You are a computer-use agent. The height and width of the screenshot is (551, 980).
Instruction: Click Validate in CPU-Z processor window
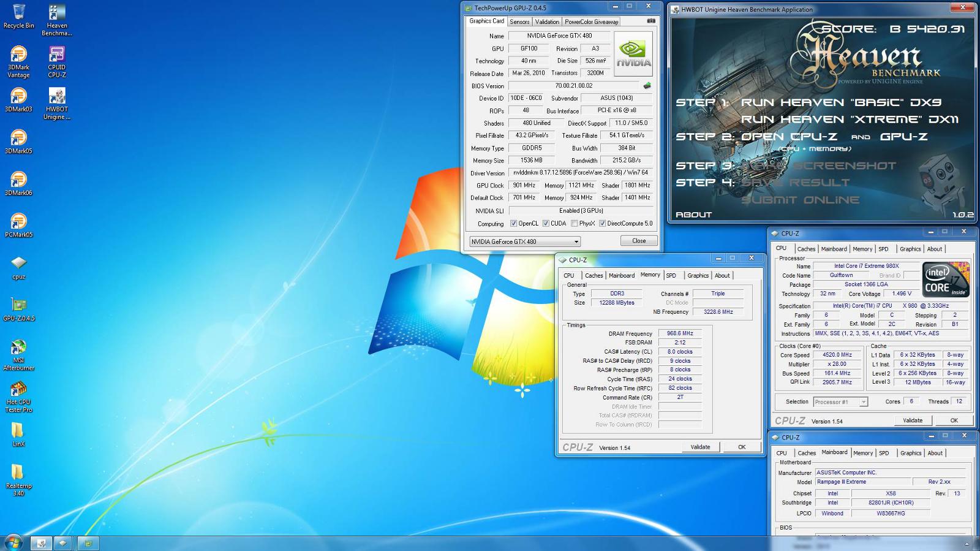click(x=913, y=420)
